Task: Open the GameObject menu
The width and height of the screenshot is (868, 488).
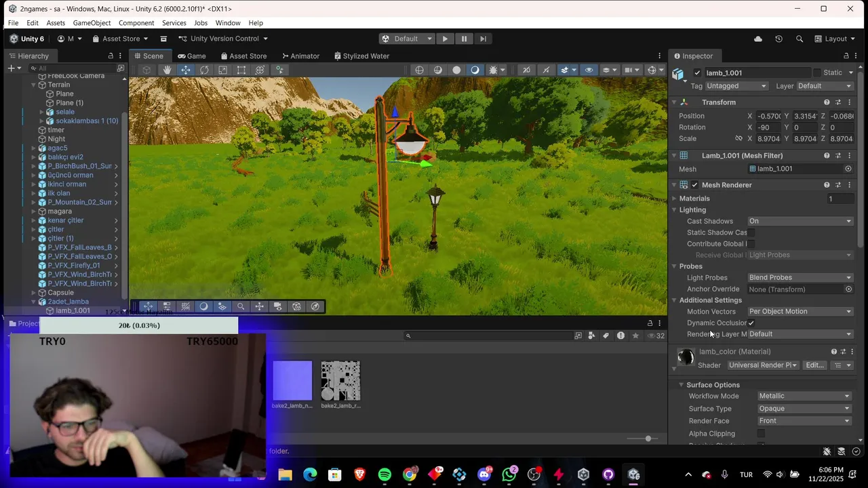Action: pos(92,23)
